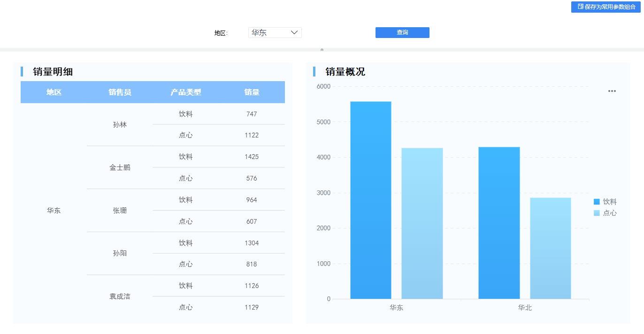The image size is (644, 334).
Task: Click the 地区: parameter label
Action: click(221, 33)
